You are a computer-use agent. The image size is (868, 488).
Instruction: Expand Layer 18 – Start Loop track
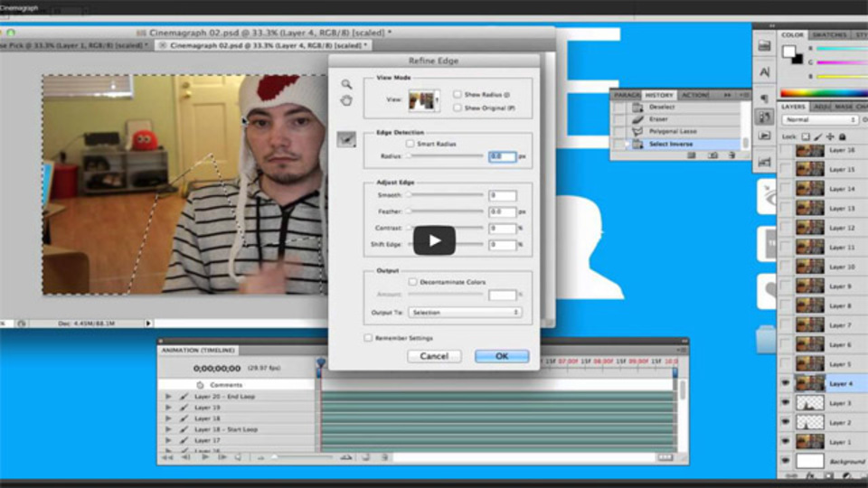pyautogui.click(x=168, y=430)
